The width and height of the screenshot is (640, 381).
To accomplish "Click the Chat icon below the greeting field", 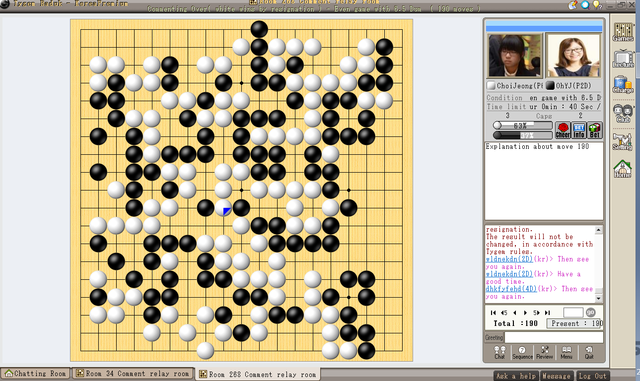I will pos(500,352).
